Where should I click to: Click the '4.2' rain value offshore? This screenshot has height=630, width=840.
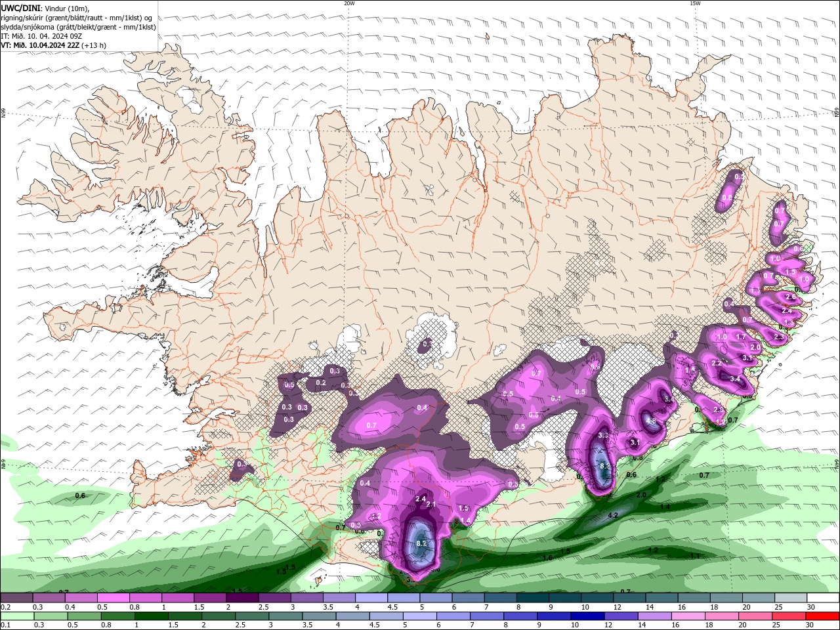point(613,516)
